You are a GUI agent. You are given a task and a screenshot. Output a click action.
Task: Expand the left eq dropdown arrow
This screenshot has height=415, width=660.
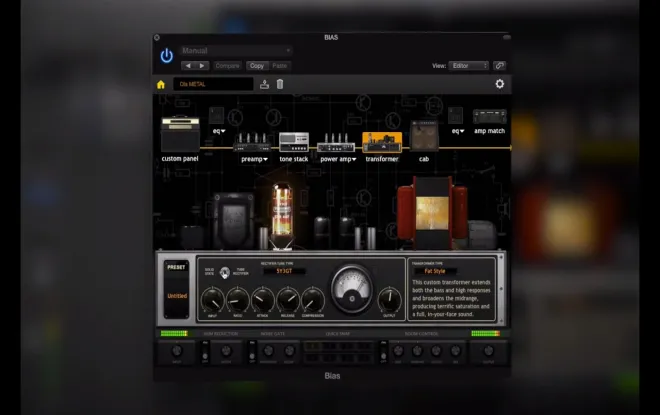point(223,131)
